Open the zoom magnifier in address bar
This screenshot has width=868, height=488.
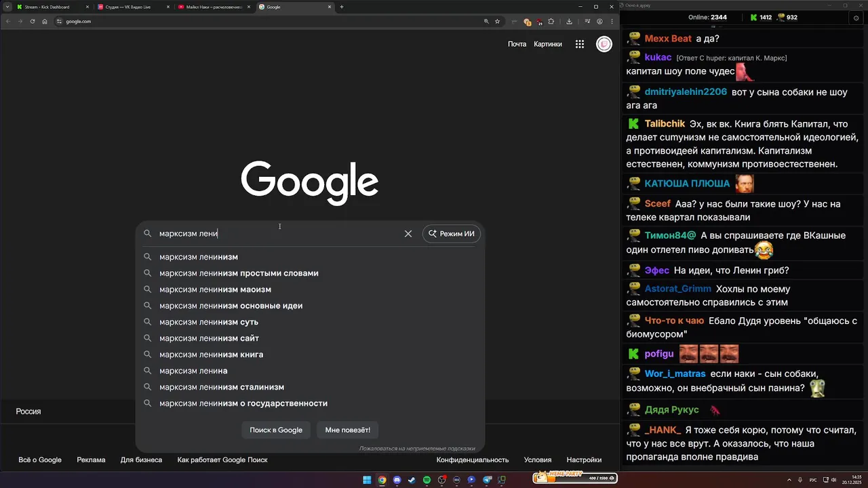[486, 21]
